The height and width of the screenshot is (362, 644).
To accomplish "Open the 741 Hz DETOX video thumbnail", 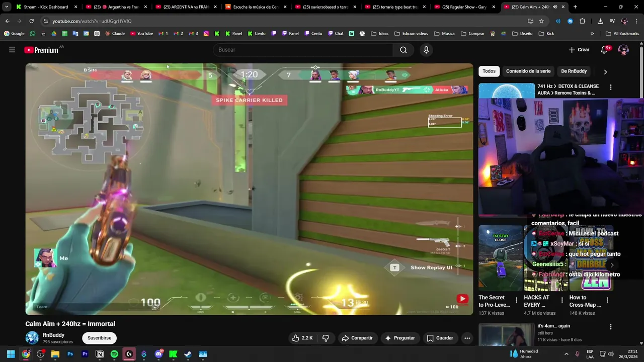I will pos(507,91).
